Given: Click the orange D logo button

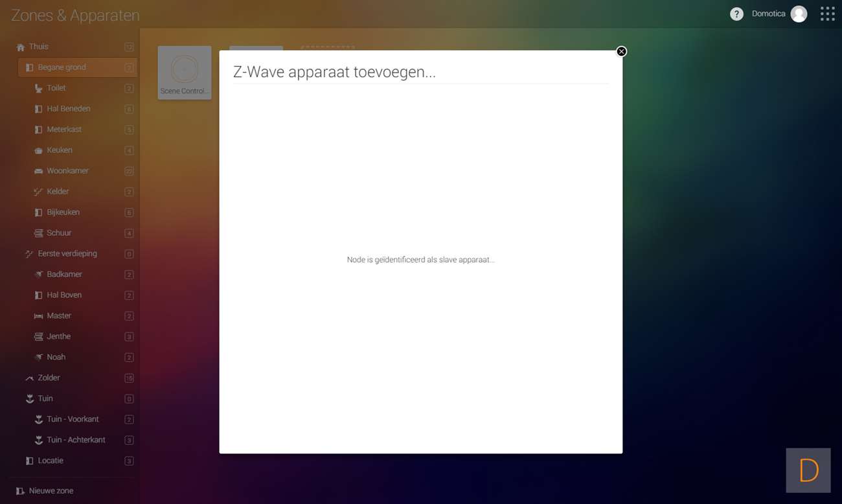Looking at the screenshot, I should point(808,470).
